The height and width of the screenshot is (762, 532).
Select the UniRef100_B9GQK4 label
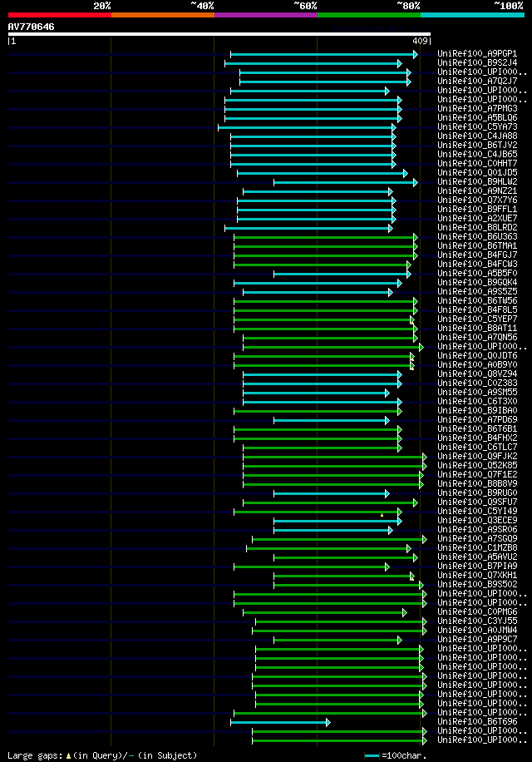pos(477,283)
